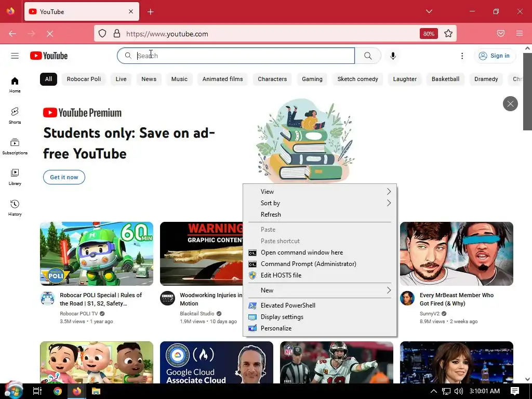Choose Display settings
The width and height of the screenshot is (532, 399).
pyautogui.click(x=320, y=317)
